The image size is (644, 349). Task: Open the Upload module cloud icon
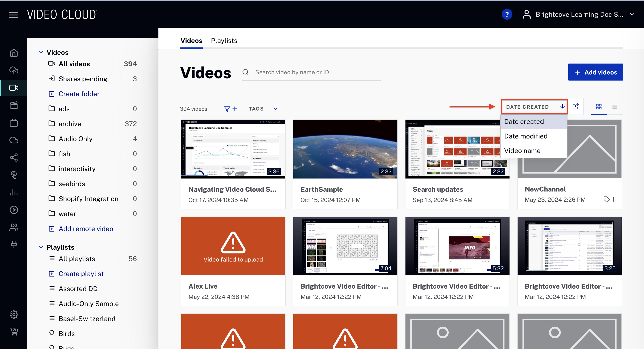[14, 70]
